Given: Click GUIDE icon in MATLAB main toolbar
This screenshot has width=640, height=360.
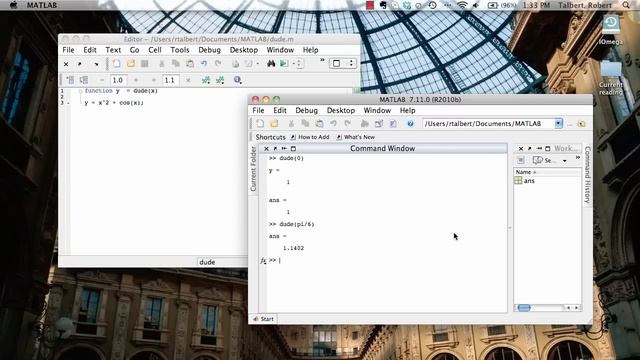Looking at the screenshot, I should click(x=379, y=124).
